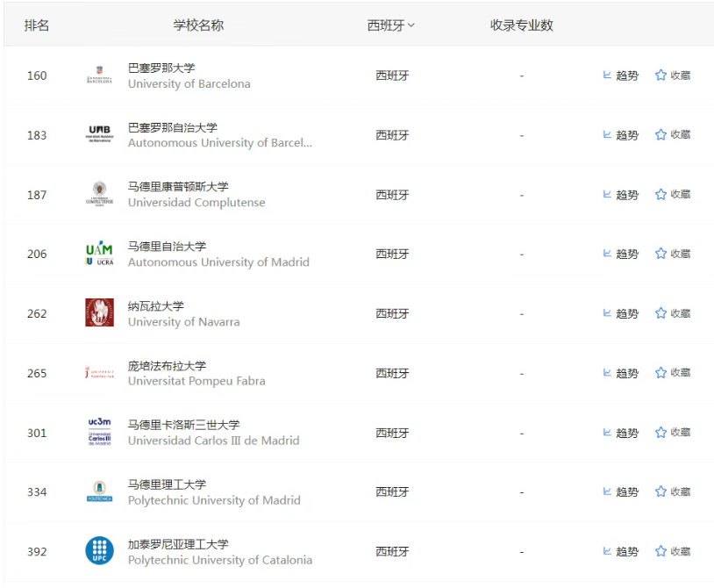Show trend for Universidad Complutense
This screenshot has height=588, width=714.
[x=621, y=195]
